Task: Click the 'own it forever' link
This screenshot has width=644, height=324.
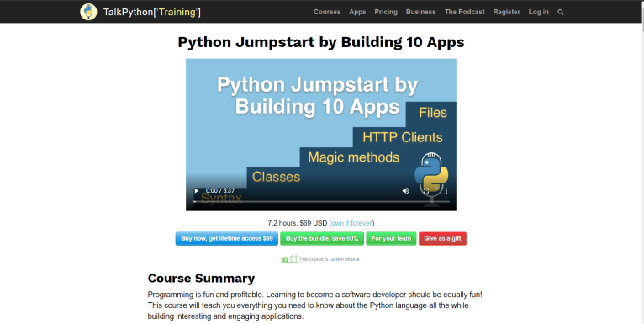Action: (351, 223)
